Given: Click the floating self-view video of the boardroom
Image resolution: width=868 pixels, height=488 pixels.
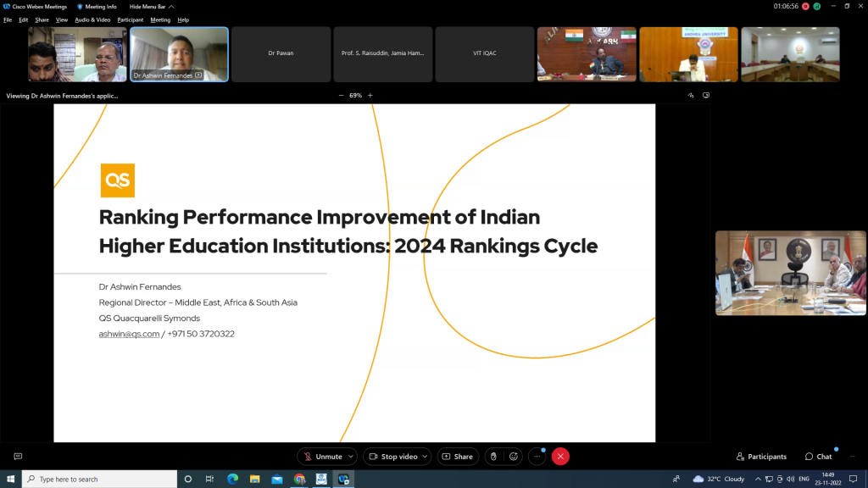Looking at the screenshot, I should 791,274.
